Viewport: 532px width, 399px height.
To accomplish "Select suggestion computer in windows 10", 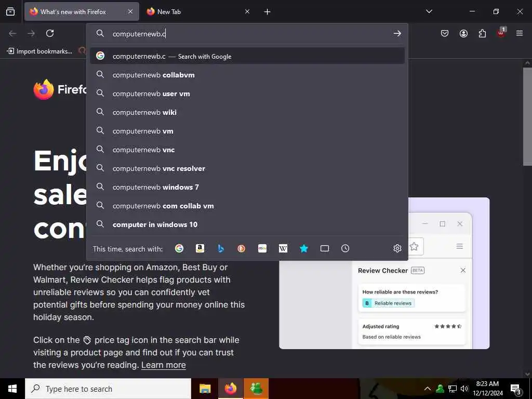I will click(247, 224).
